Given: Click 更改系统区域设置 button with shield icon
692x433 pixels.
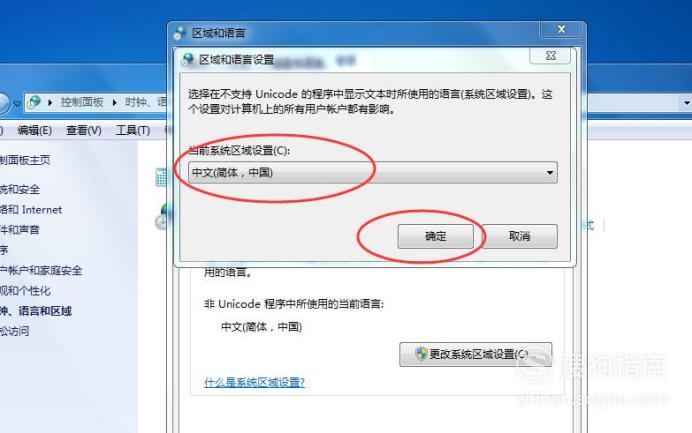Looking at the screenshot, I should click(x=475, y=354).
